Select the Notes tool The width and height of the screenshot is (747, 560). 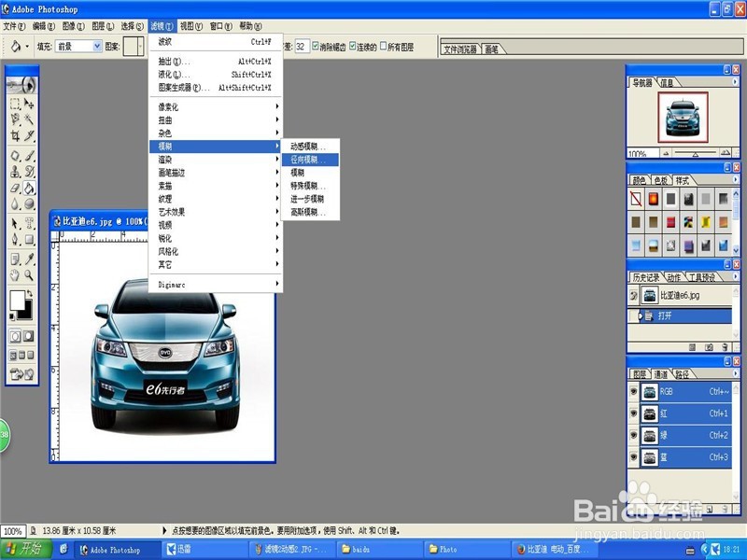tap(15, 259)
